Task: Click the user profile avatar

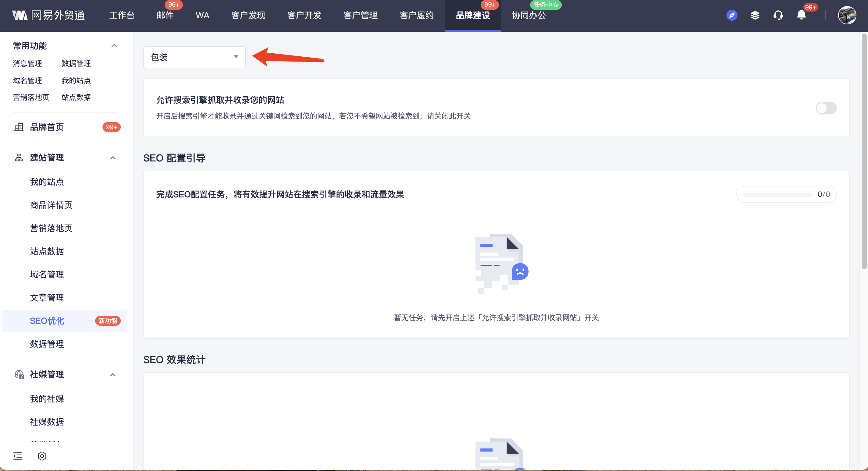Action: [x=847, y=15]
